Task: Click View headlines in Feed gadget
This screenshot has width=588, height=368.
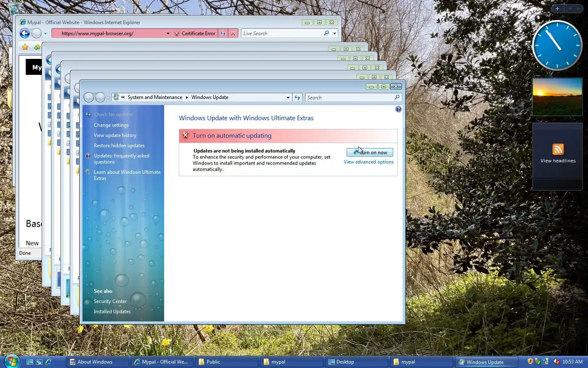Action: (558, 161)
